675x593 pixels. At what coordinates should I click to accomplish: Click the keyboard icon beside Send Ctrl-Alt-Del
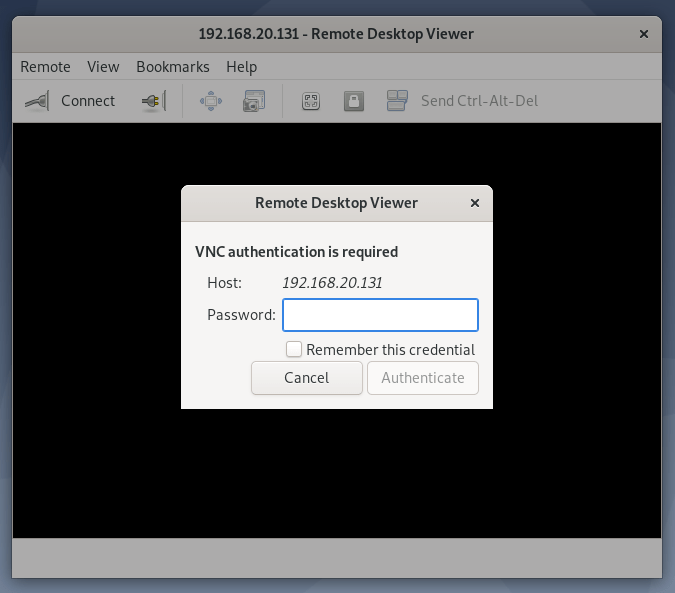point(397,101)
